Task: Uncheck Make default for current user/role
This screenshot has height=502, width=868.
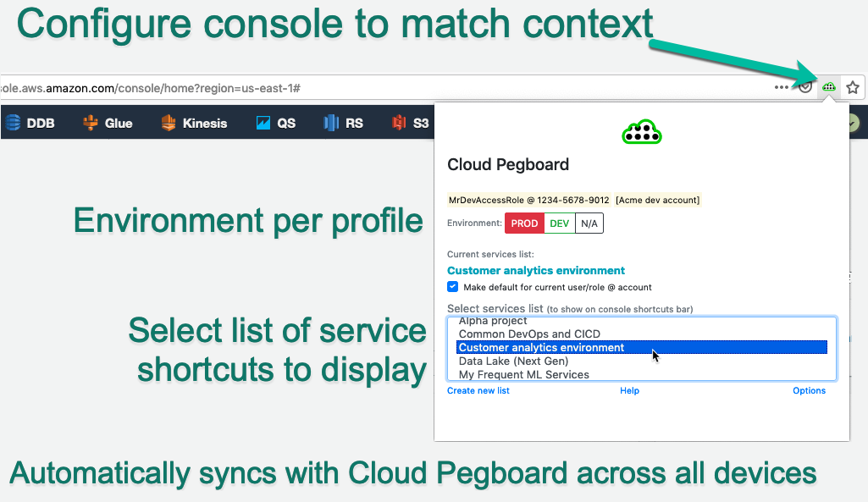Action: (x=453, y=287)
